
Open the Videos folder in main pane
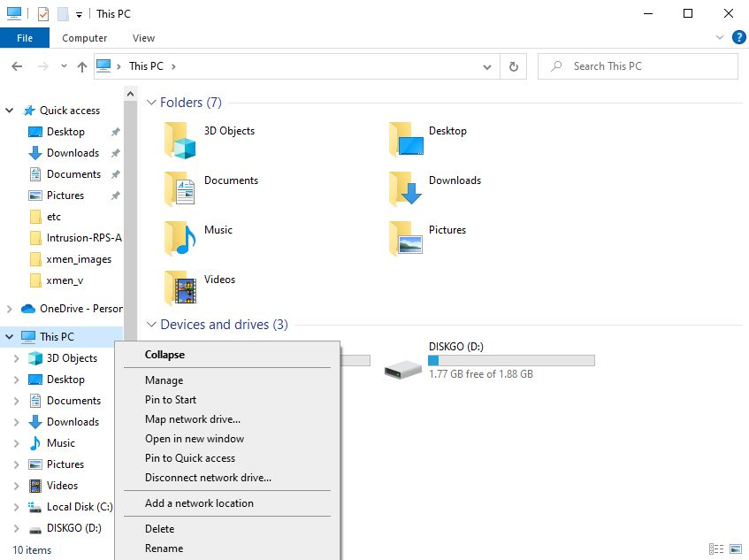pos(180,287)
